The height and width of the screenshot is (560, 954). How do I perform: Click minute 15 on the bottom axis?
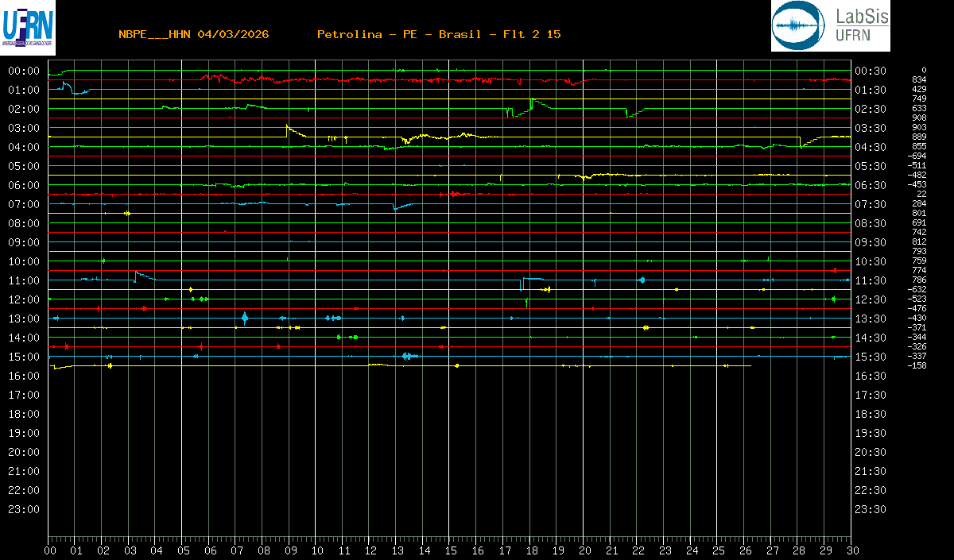[450, 550]
